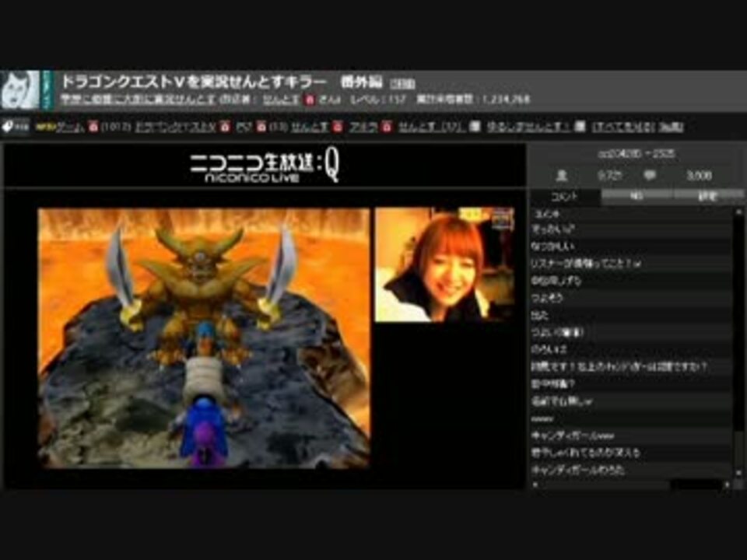Click the red lock icon after ゲーム tag
This screenshot has width=747, height=560.
[93, 127]
